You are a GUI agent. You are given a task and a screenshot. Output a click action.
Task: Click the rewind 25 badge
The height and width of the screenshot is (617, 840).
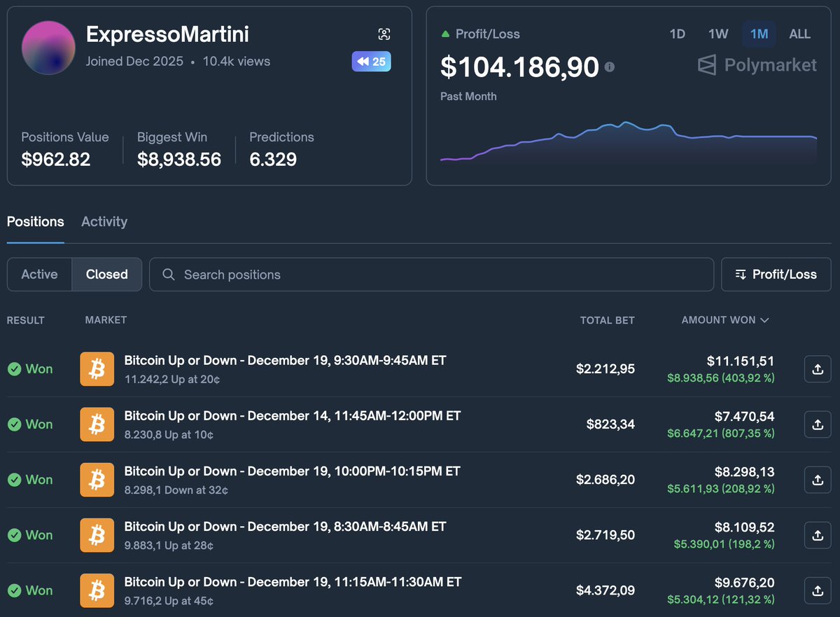[371, 62]
